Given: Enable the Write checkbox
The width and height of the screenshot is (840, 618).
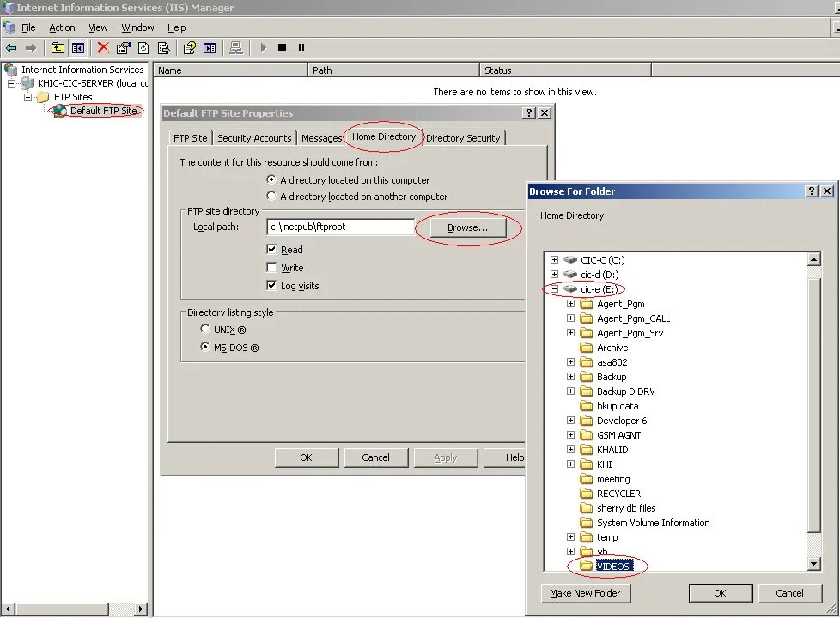Looking at the screenshot, I should click(271, 267).
